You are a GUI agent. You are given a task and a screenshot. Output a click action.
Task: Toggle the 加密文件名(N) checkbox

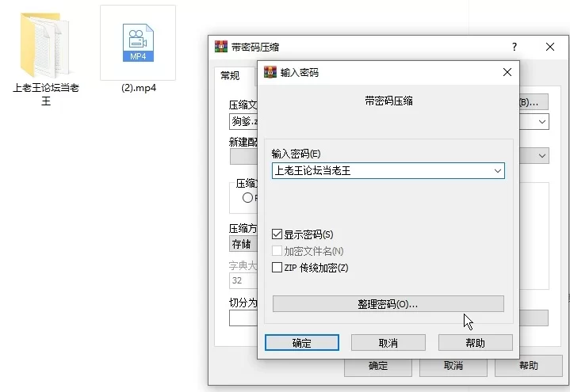point(277,251)
